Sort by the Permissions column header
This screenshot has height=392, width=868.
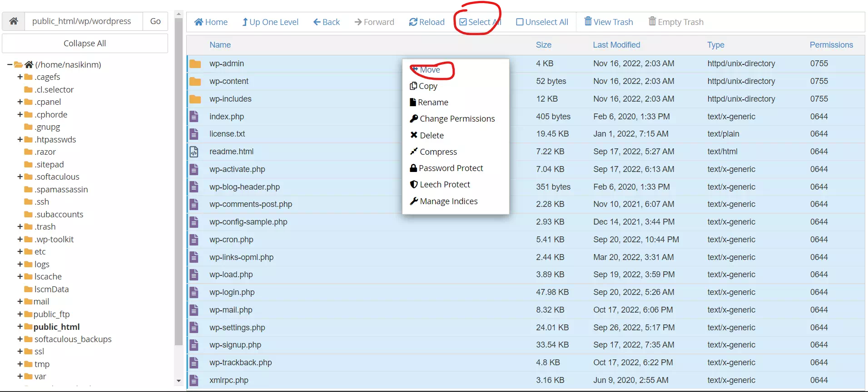[x=831, y=45]
